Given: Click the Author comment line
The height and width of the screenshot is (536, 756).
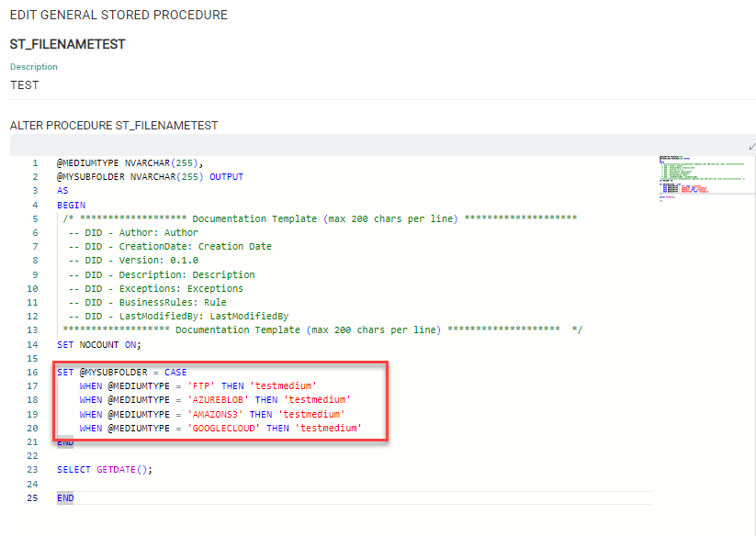Looking at the screenshot, I should coord(133,233).
